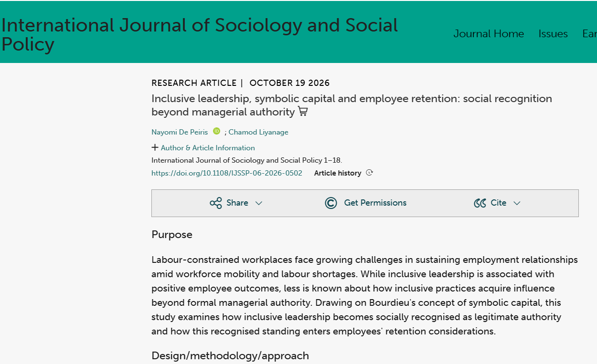
Task: Follow the doi.org article link
Action: (x=227, y=173)
